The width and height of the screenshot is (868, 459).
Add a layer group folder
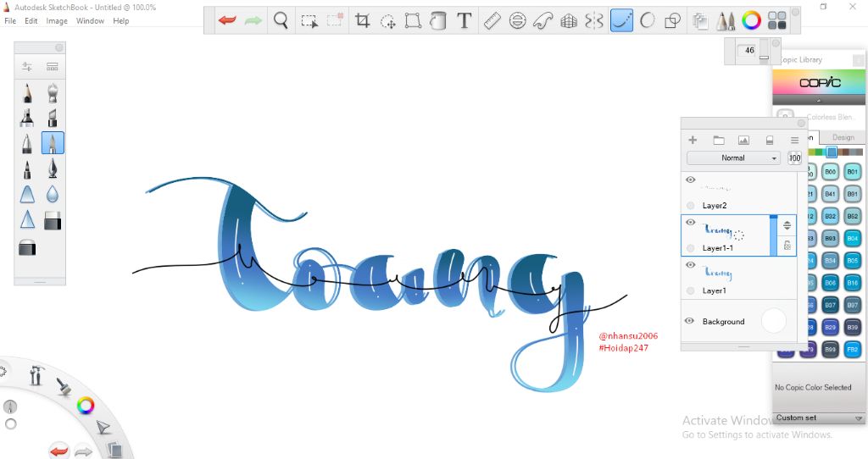(719, 141)
